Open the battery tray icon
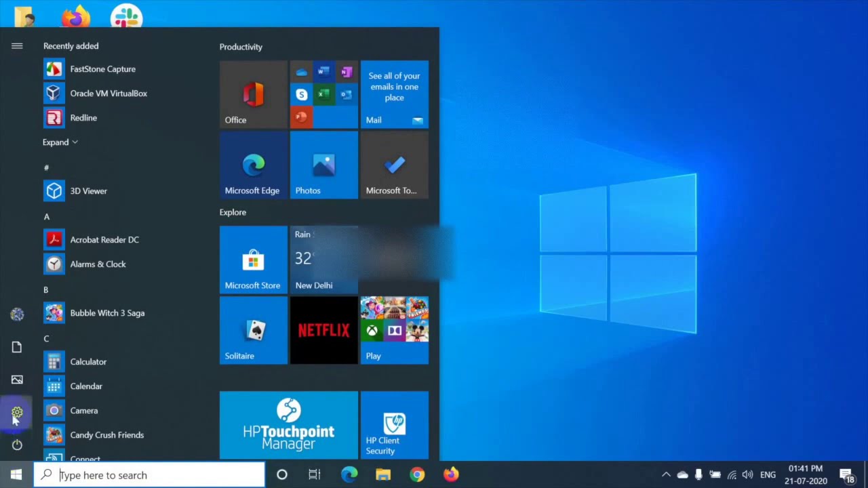 click(x=715, y=475)
